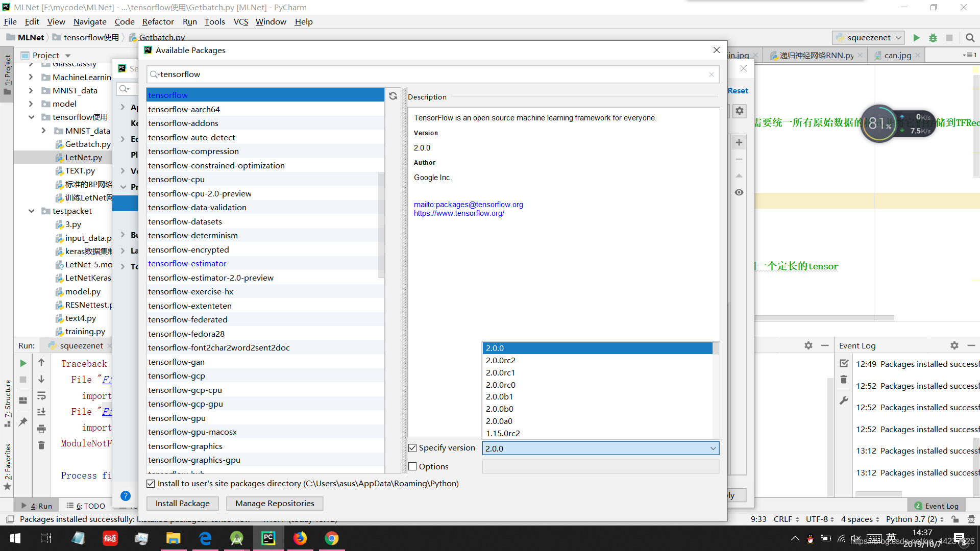Click the reload packages list icon
The width and height of the screenshot is (980, 551).
[393, 96]
